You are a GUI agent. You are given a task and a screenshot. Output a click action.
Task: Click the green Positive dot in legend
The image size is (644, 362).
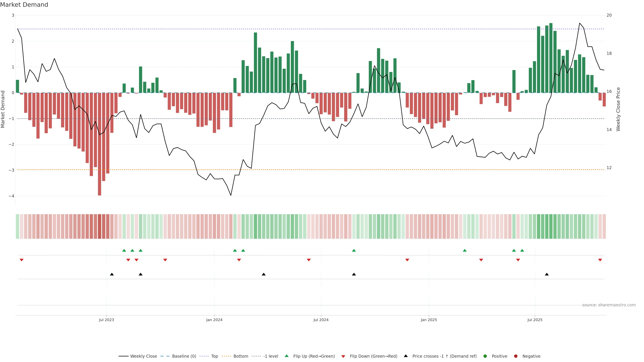485,356
